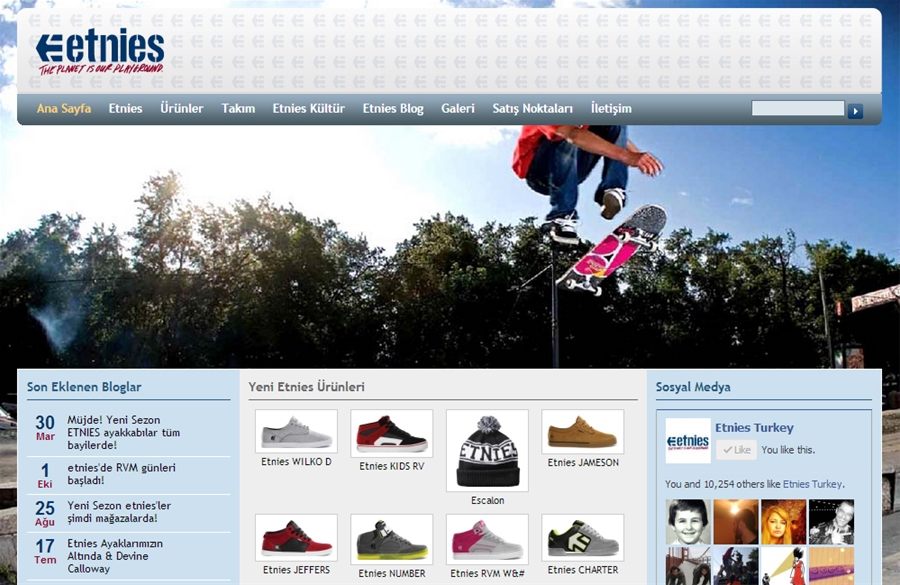Click the Etnies JEFFERS product name
900x585 pixels.
(296, 570)
